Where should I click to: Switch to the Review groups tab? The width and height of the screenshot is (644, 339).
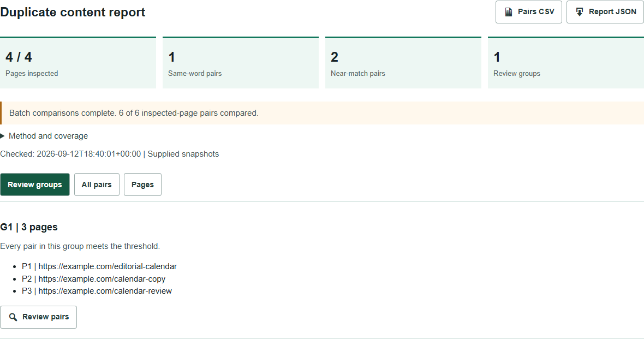click(35, 185)
